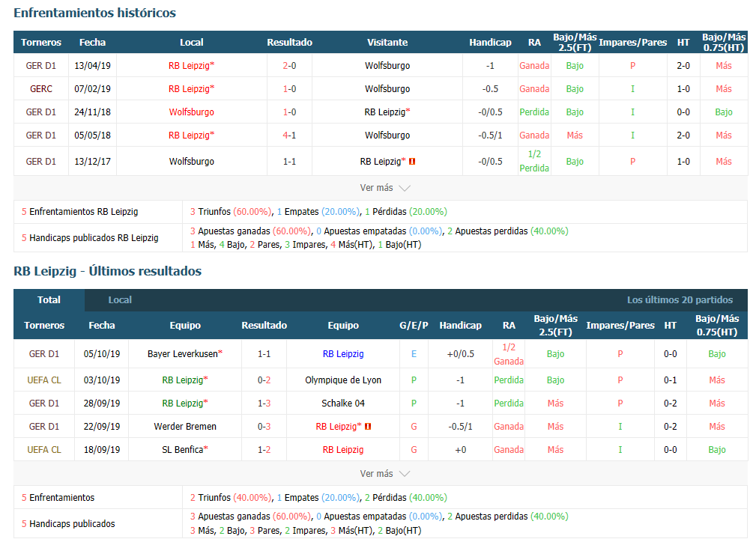Open visitor RB Leipzig in 24/11/18 match
The image size is (756, 545).
pos(387,112)
